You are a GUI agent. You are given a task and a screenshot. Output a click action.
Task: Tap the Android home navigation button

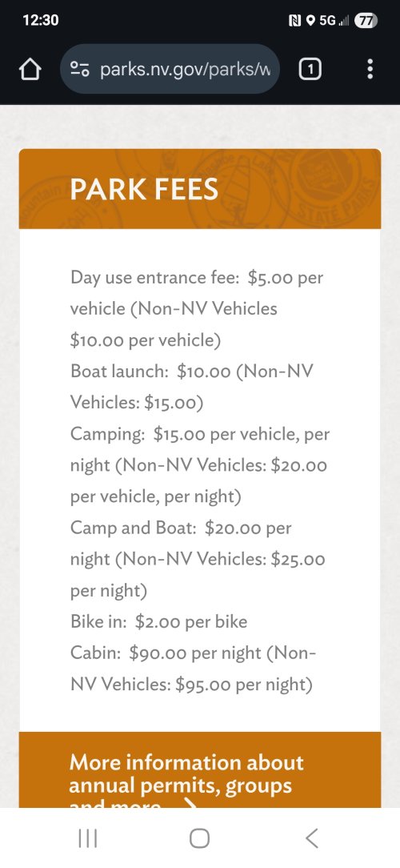coord(200,838)
